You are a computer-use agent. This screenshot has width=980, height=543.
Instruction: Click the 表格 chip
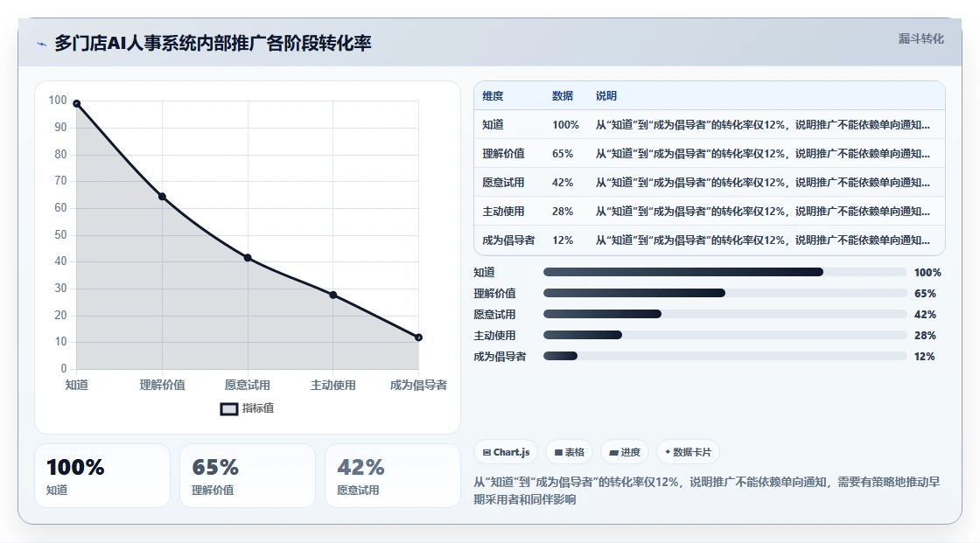(570, 452)
